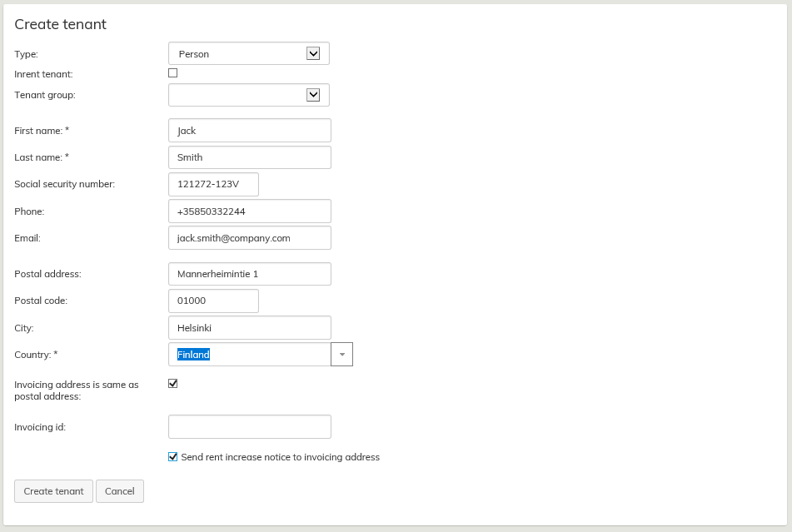Click the Create tenant button

click(x=53, y=491)
